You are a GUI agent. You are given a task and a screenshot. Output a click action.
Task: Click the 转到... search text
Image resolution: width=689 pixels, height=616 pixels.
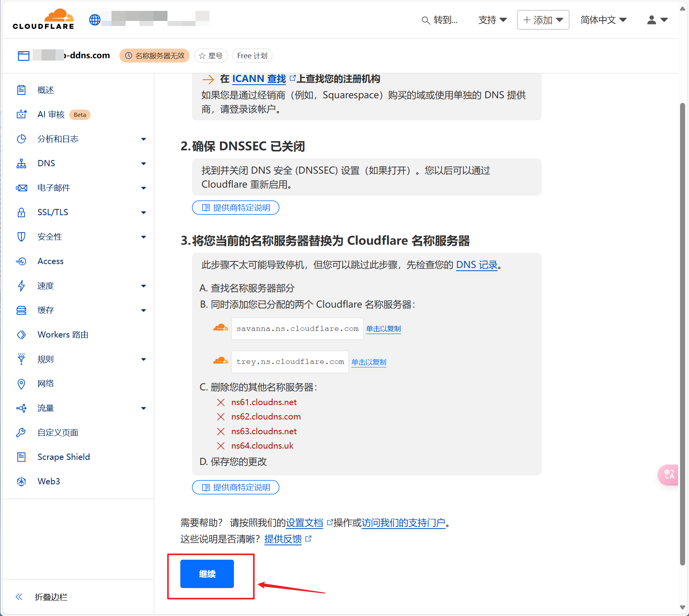445,20
